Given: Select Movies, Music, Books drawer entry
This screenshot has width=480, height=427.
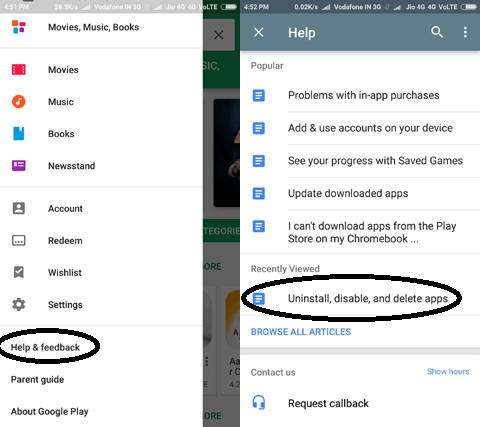Looking at the screenshot, I should pyautogui.click(x=101, y=27).
